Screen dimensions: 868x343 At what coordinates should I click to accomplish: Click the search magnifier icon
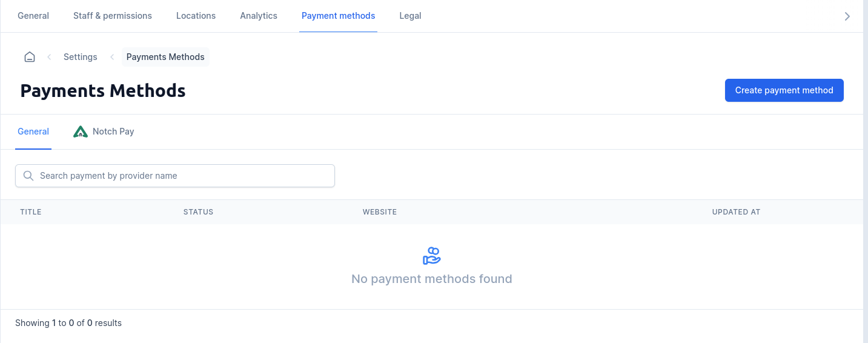[28, 176]
